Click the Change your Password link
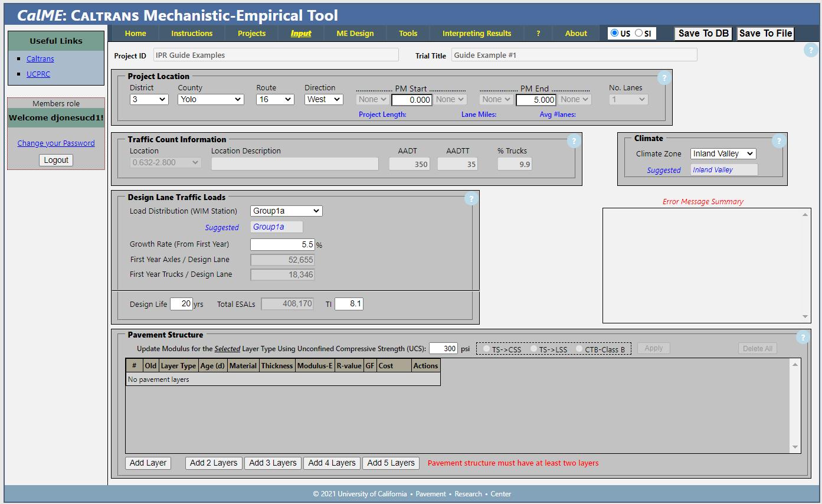The width and height of the screenshot is (822, 504). (56, 143)
